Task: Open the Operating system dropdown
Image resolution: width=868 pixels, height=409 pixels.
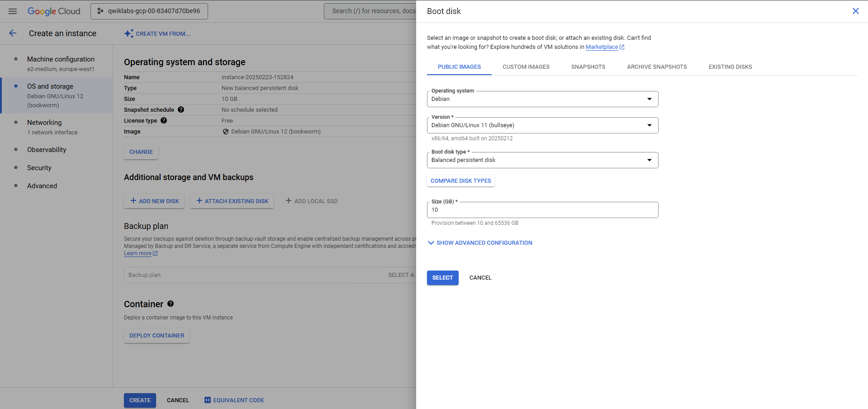Action: tap(542, 99)
